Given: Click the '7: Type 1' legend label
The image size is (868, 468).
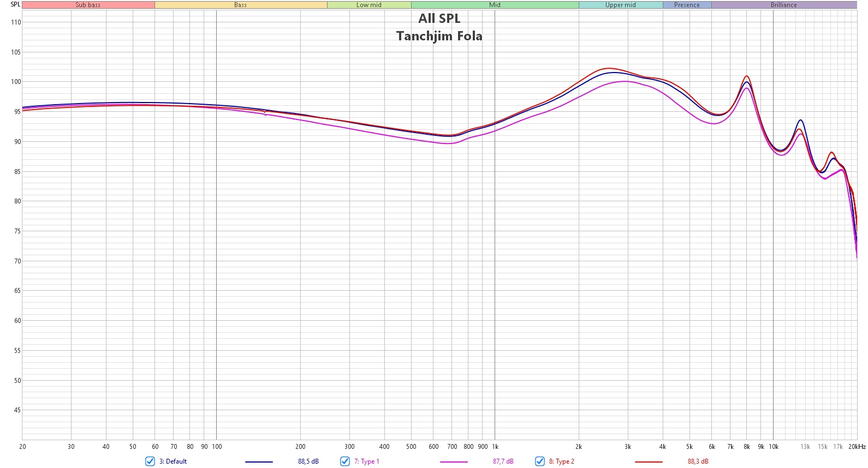Looking at the screenshot, I should click(x=367, y=461).
